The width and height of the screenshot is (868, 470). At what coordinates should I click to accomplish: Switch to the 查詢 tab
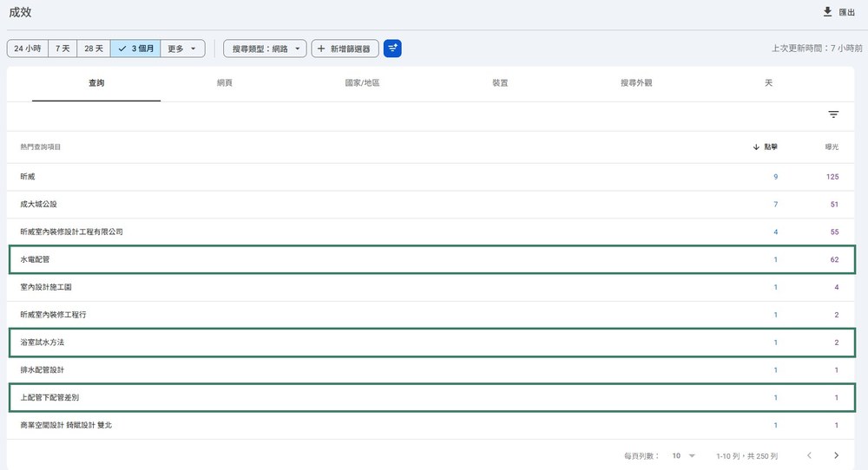click(96, 83)
